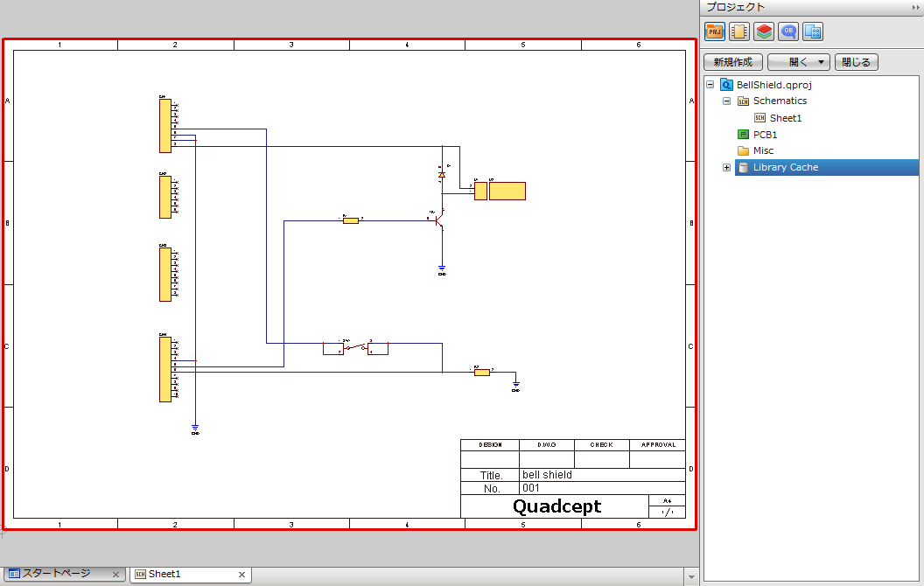Viewport: 924px width, 586px height.
Task: Open the layers stack icon in the toolbar
Action: (763, 31)
